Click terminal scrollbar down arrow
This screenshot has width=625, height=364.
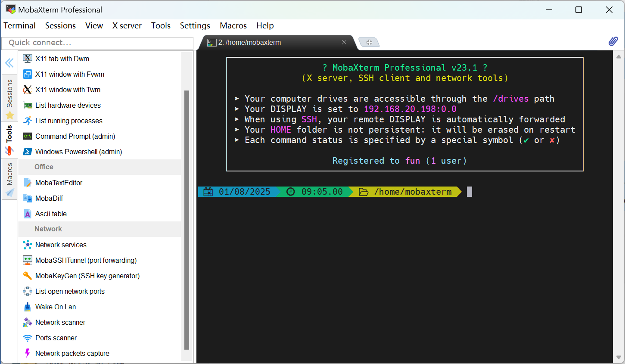point(619,358)
